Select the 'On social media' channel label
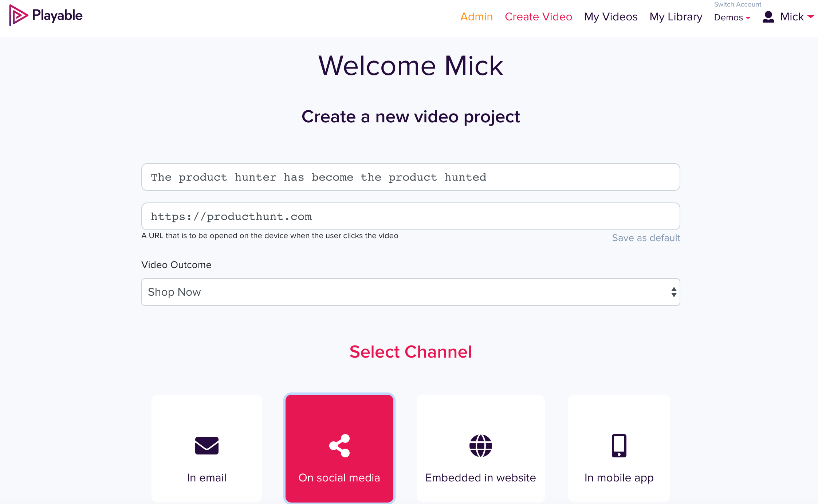Screen dimensions: 818x504 pos(339,477)
